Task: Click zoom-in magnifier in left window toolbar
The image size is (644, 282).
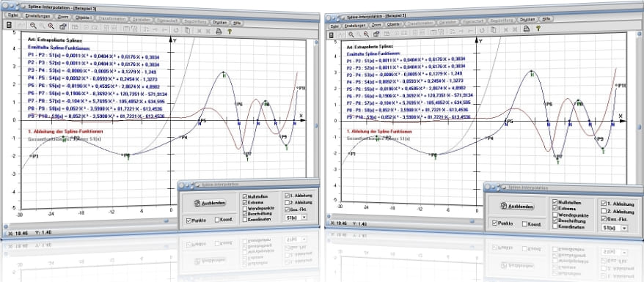Action: pyautogui.click(x=33, y=26)
